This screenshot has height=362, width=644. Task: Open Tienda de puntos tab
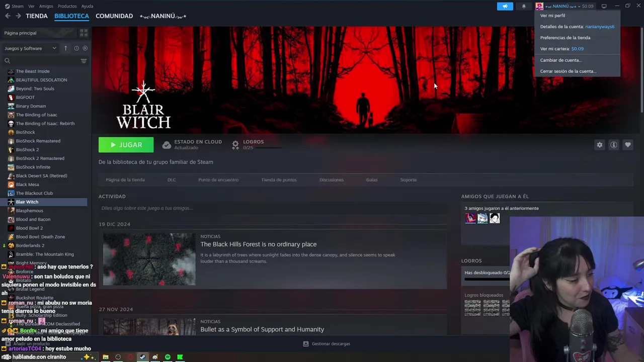pyautogui.click(x=279, y=179)
